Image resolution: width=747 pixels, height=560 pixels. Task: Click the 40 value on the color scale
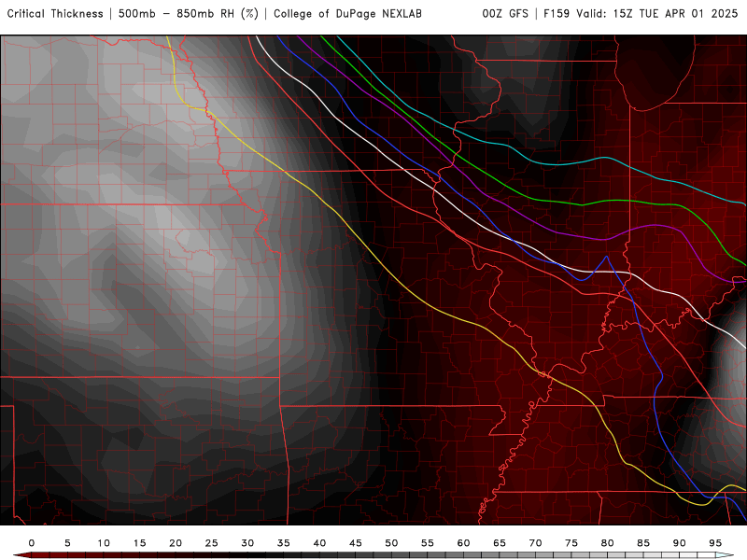click(x=319, y=543)
